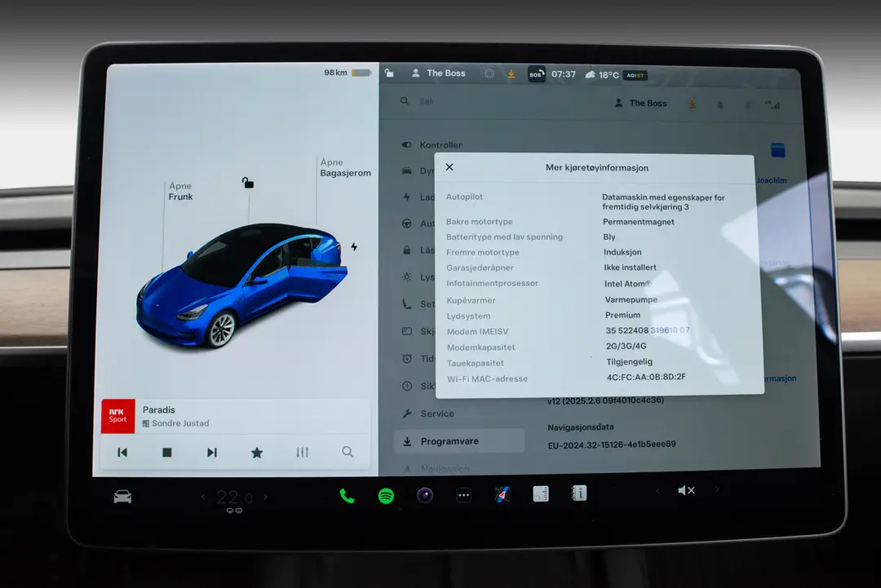Tap the blue car thumbnail in settings
The width and height of the screenshot is (881, 588).
point(777,150)
